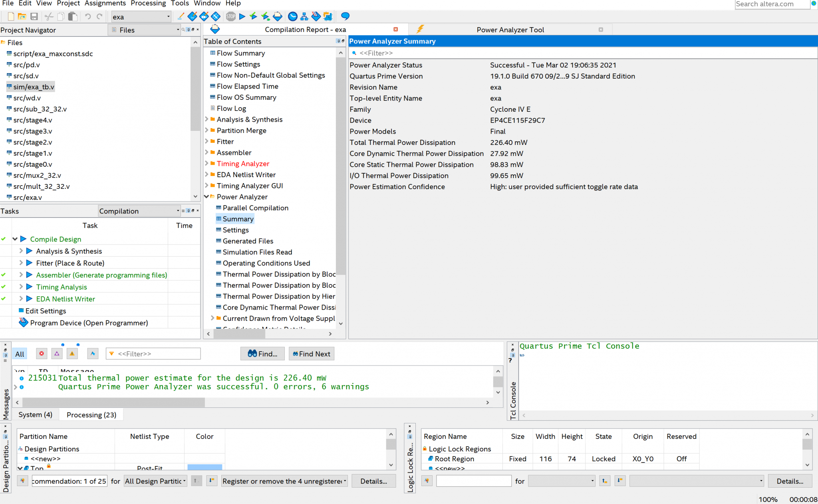Open the Programmer toolbar icon
The width and height of the screenshot is (818, 504).
316,16
